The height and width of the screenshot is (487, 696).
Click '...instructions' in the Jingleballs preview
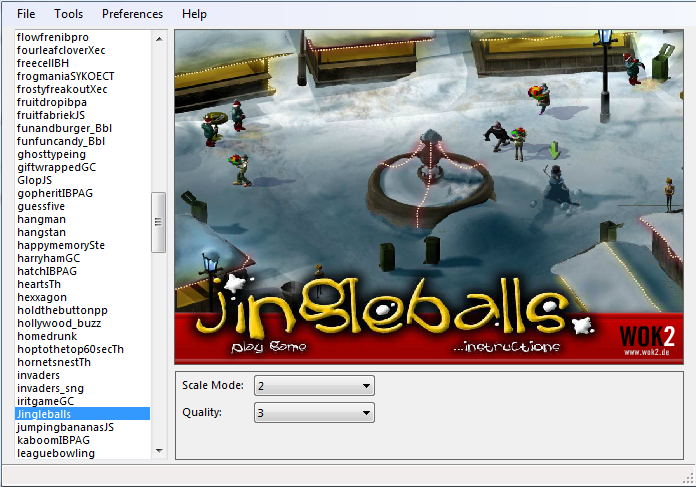tap(506, 346)
